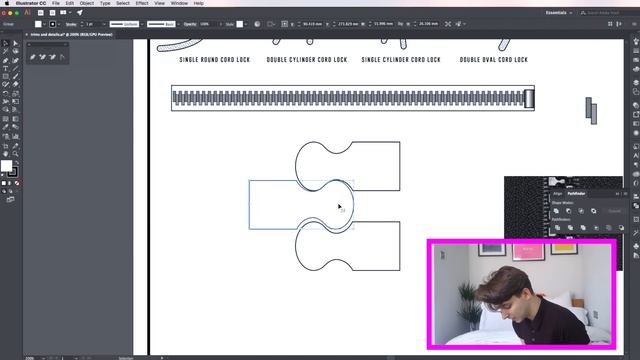640x360 pixels.
Task: Click control bar stroke color swatch
Action: (x=53, y=24)
